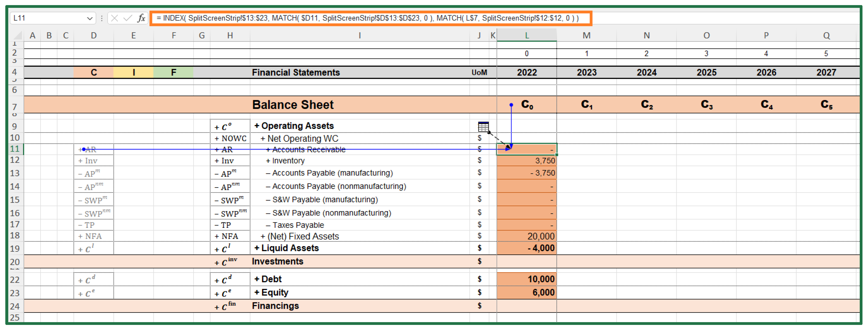Select row 11 header
The image size is (868, 330).
pos(15,149)
